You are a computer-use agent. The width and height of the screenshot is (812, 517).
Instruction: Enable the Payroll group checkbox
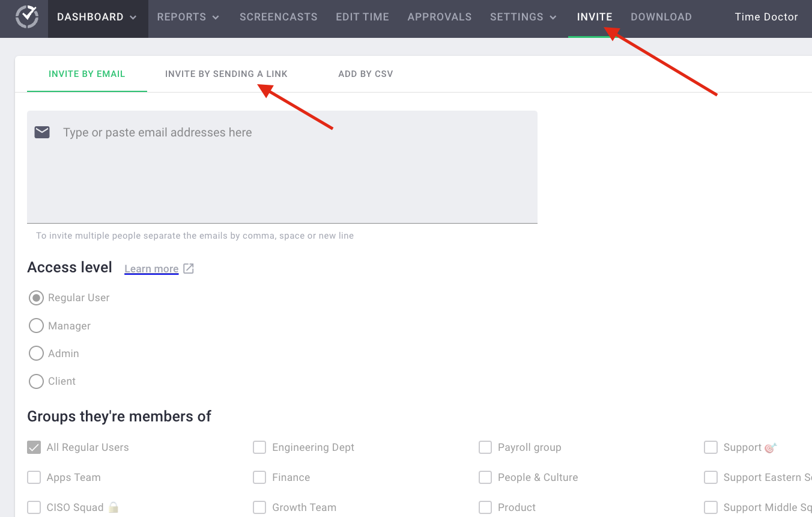pyautogui.click(x=485, y=447)
